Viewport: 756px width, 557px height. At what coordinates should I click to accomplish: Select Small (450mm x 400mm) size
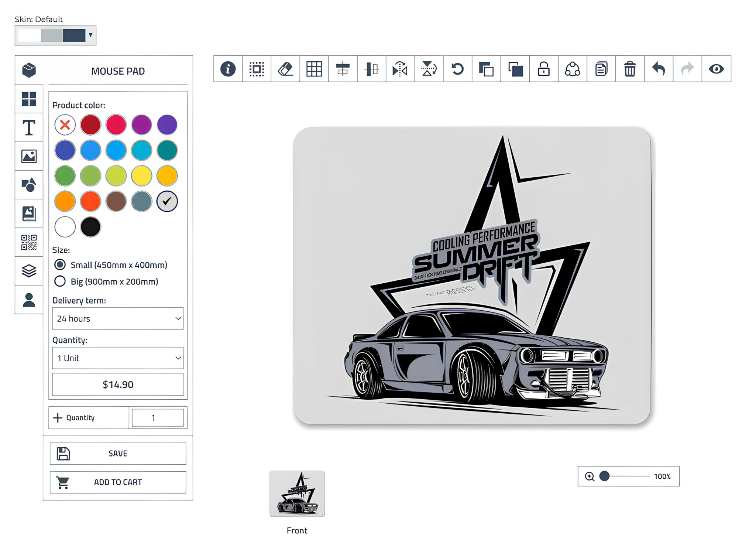pos(60,264)
